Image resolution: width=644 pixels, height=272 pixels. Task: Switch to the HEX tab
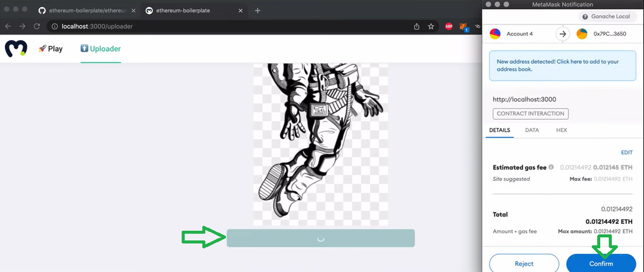[x=561, y=130]
